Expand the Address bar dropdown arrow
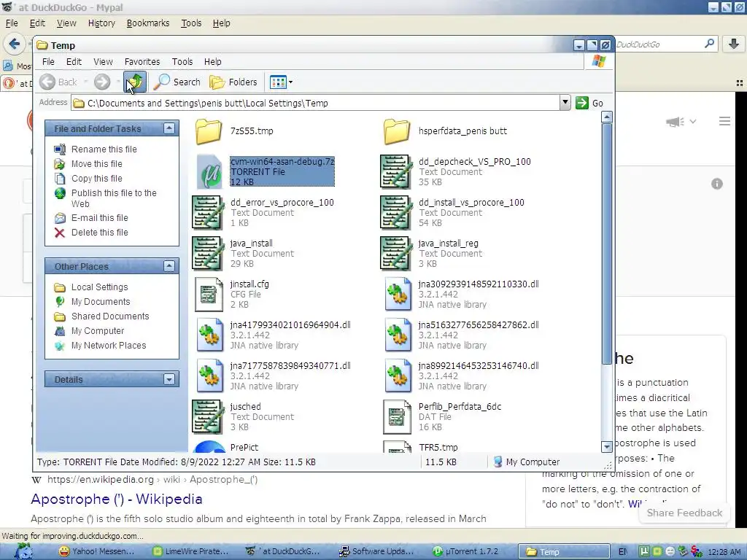747x560 pixels. click(565, 103)
